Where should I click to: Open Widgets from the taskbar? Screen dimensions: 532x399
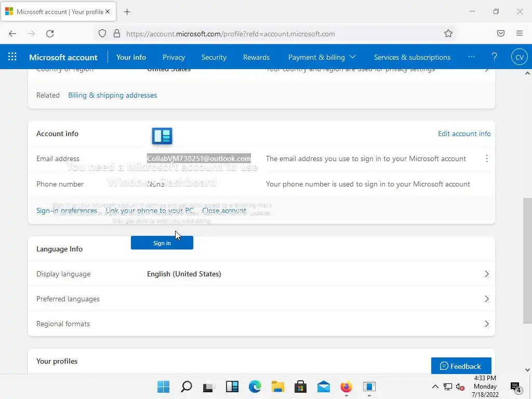[x=232, y=387]
